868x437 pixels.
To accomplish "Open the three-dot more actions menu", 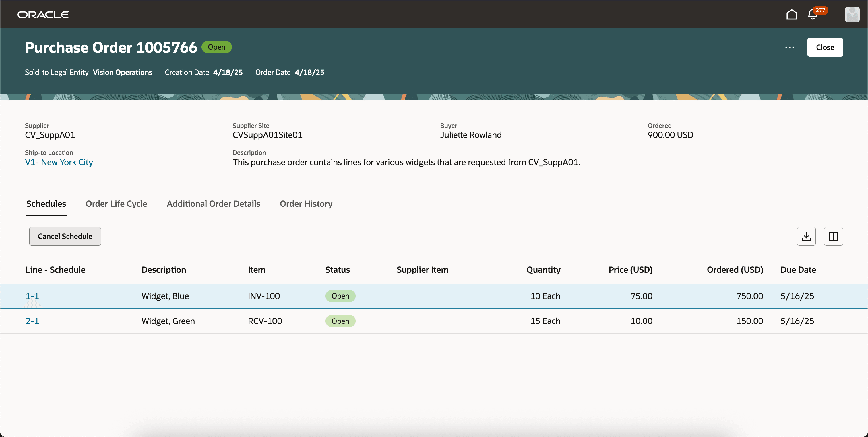I will (x=789, y=48).
